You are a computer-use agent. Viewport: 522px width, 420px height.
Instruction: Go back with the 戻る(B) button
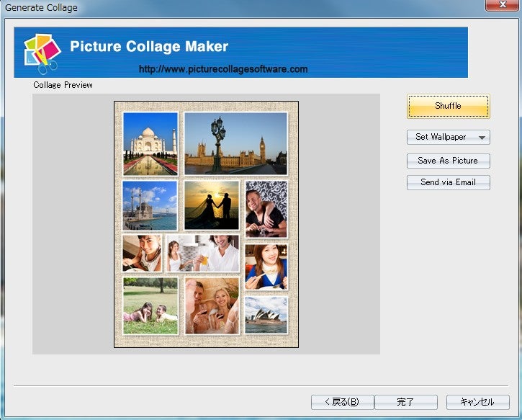click(x=342, y=402)
